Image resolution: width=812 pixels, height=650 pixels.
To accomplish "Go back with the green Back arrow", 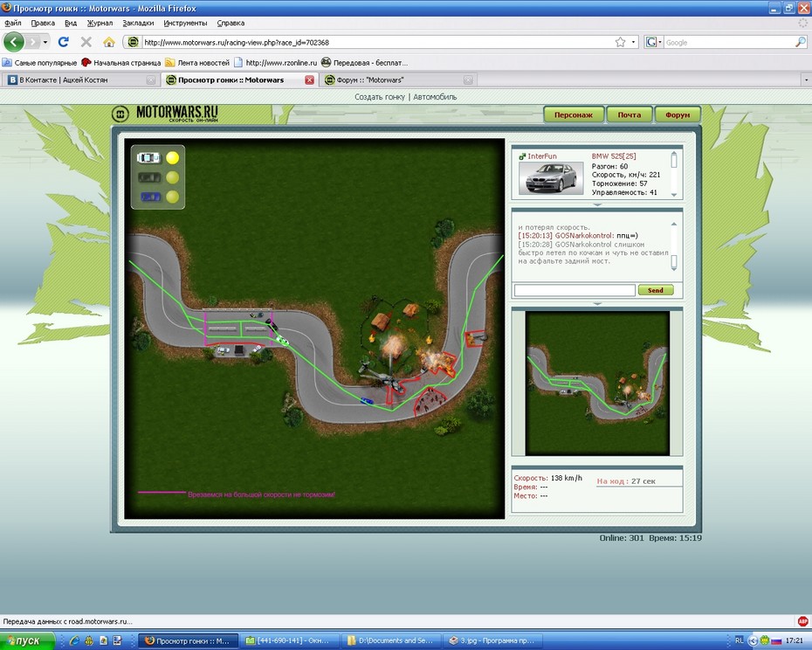I will pos(14,42).
